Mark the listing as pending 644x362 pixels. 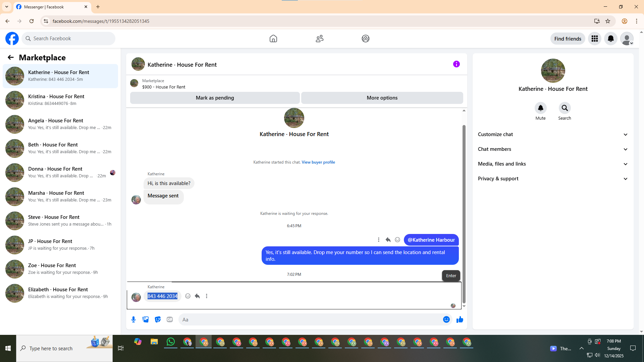click(215, 98)
